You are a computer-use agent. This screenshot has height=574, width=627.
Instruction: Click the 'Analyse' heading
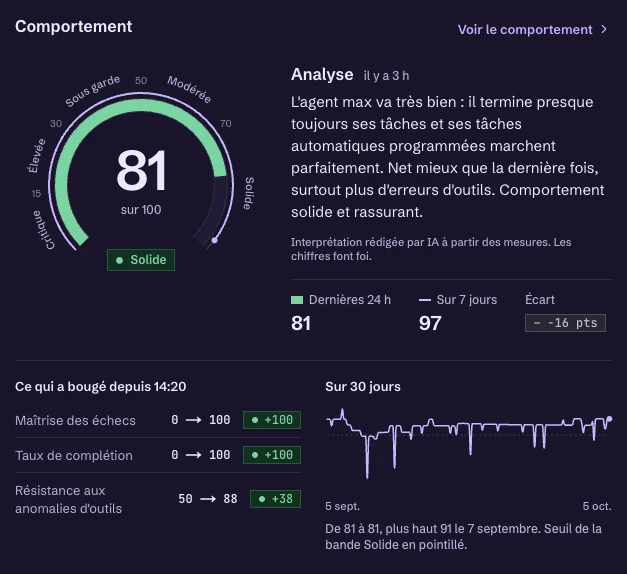tap(322, 75)
